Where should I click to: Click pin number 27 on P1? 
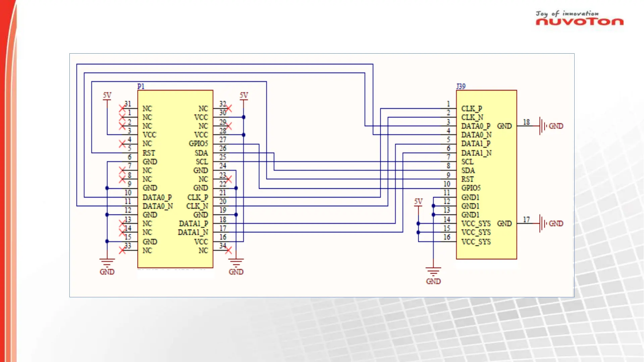(223, 139)
